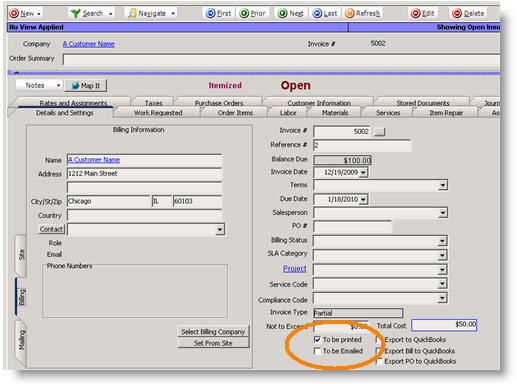The image size is (517, 384).
Task: Switch to the Services tab
Action: click(x=388, y=113)
